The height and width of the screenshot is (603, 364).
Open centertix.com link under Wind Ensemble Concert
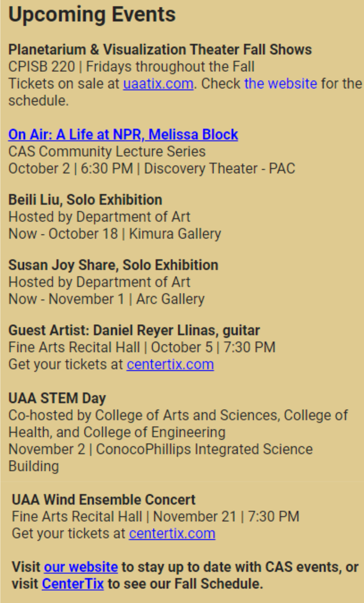[x=172, y=534]
